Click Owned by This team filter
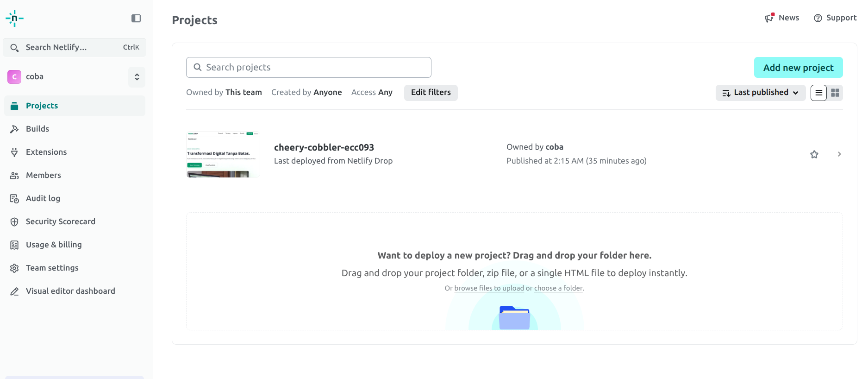 point(224,93)
